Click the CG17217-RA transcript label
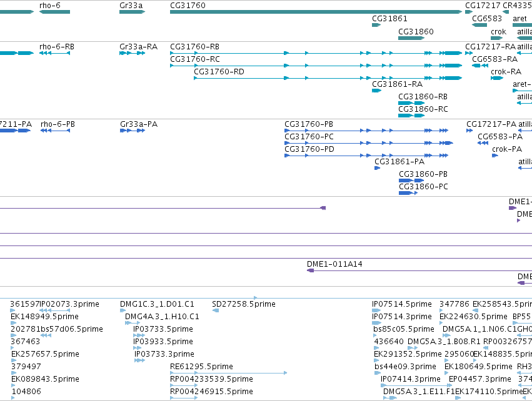 point(490,46)
